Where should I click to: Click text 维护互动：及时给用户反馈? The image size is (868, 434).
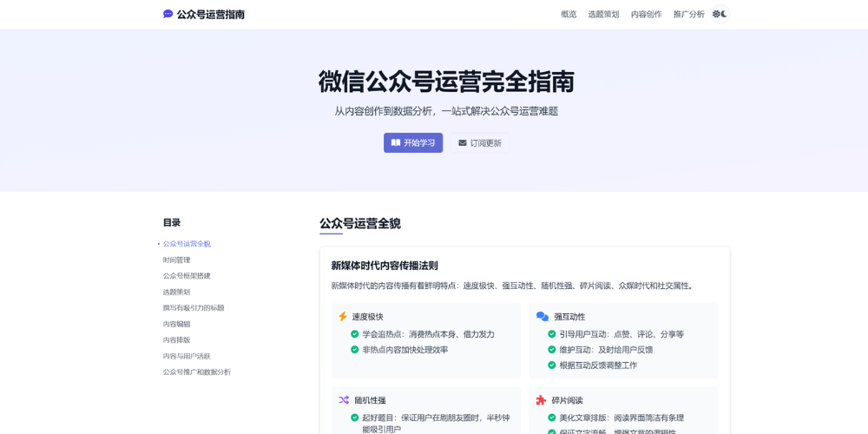[x=606, y=350]
